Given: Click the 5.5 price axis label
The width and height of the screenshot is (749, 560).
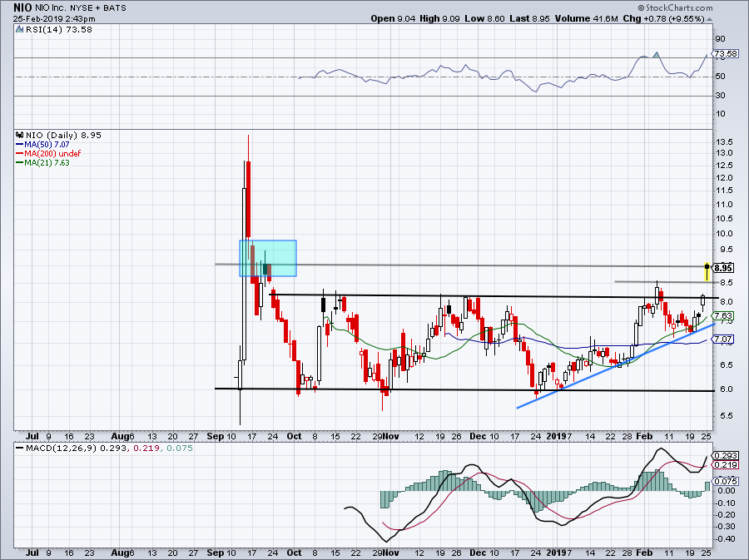Looking at the screenshot, I should (726, 416).
